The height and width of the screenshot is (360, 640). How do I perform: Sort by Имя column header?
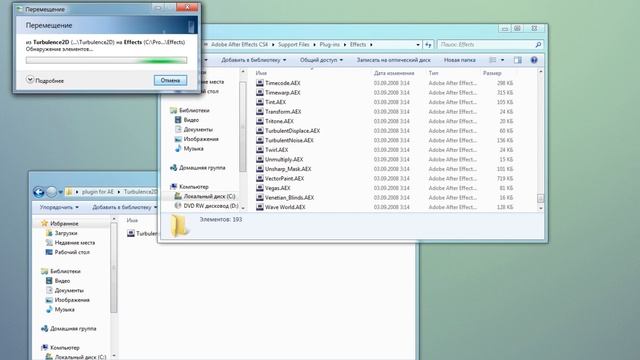tap(261, 73)
